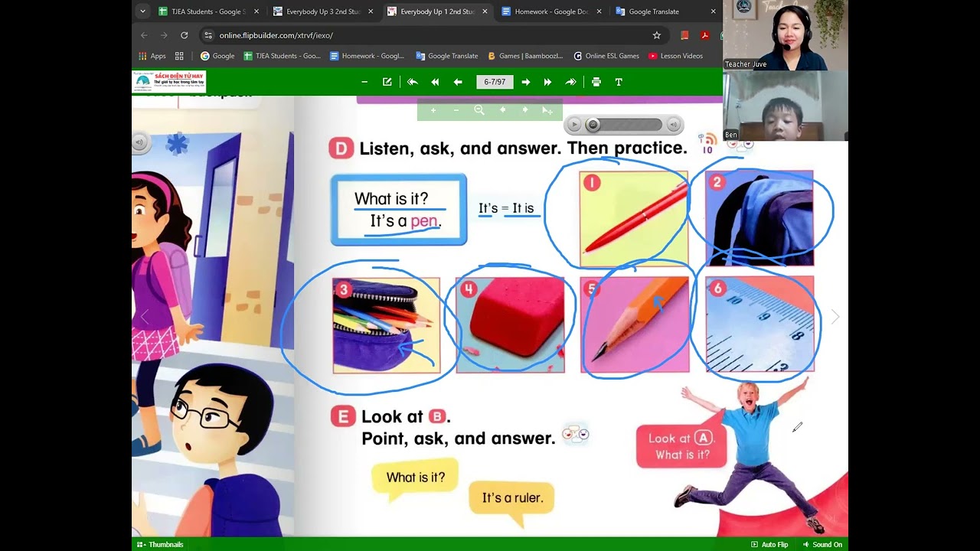Open the Homework Google Docs bookmark
Viewport: 980px width, 551px height.
(x=367, y=56)
